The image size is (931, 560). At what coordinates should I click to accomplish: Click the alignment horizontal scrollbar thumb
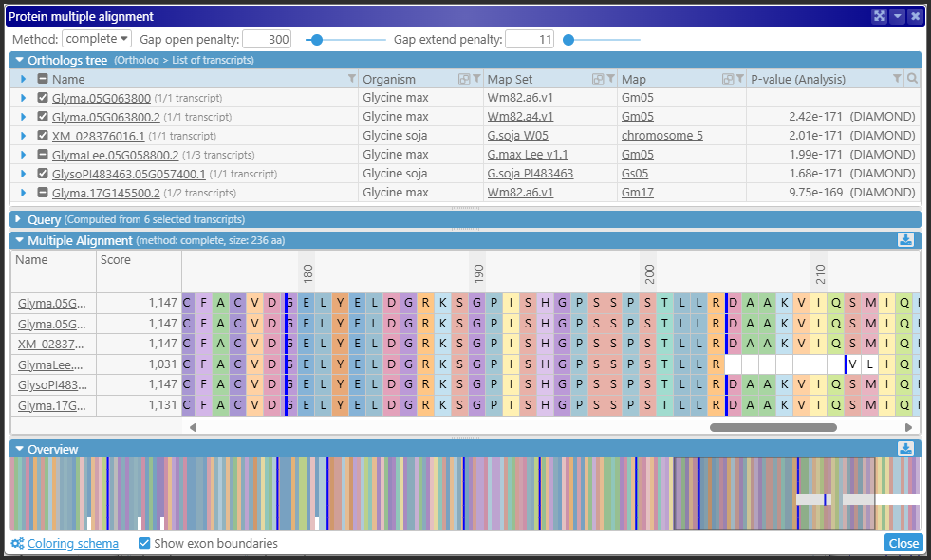tap(773, 427)
